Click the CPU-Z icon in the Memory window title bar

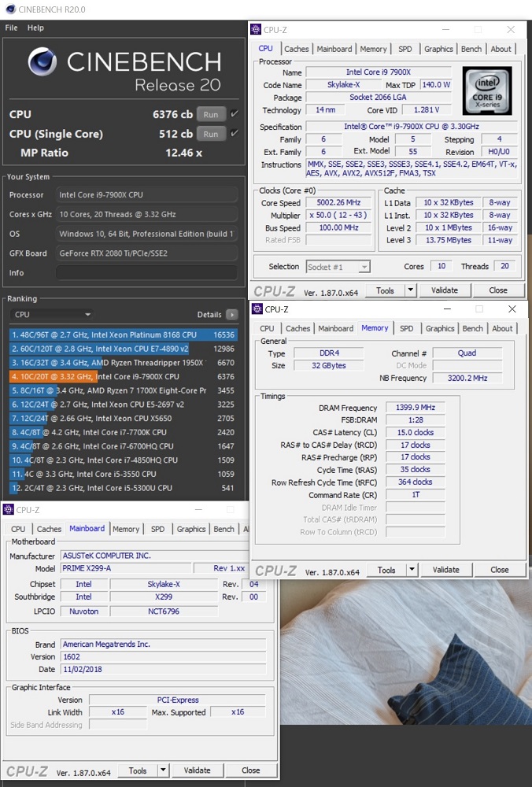[257, 309]
